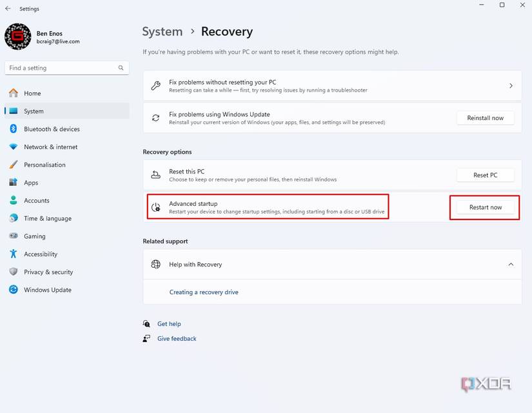
Task: Click System in the breadcrumb navigation
Action: [162, 31]
